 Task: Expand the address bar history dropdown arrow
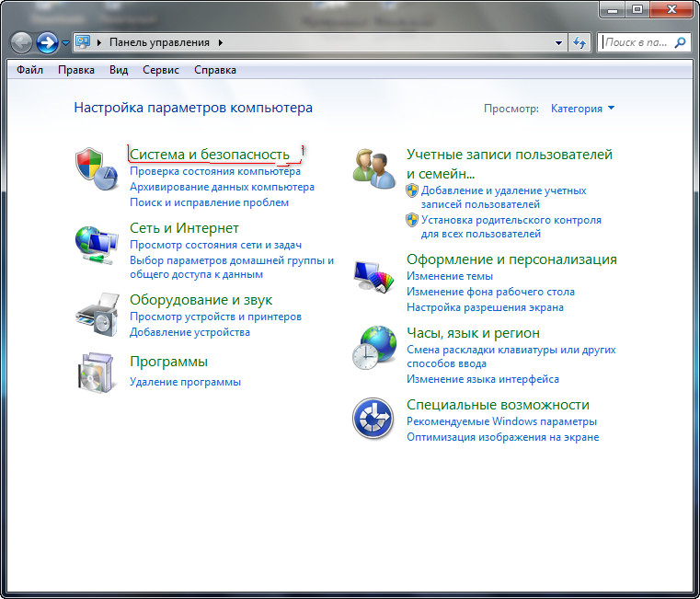[x=558, y=42]
